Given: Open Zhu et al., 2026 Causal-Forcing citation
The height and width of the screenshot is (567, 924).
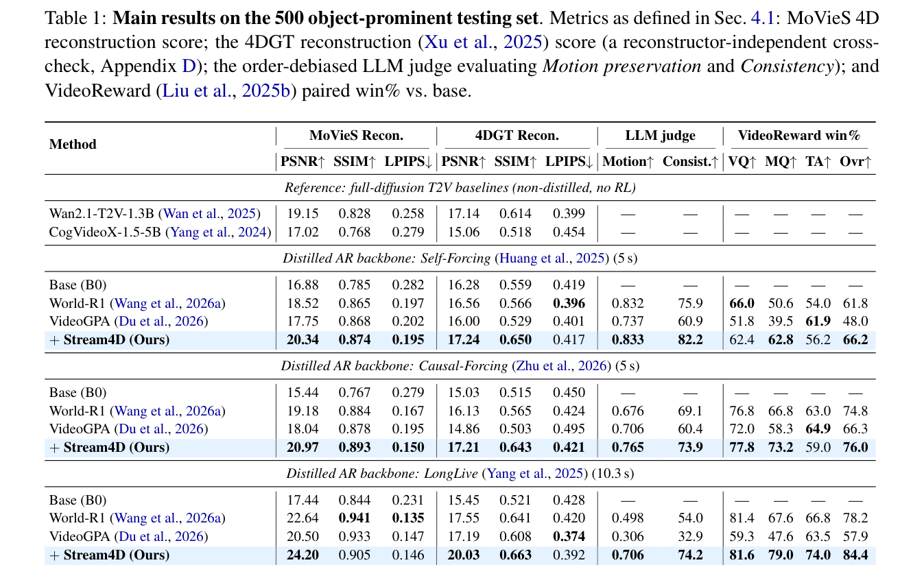Looking at the screenshot, I should click(560, 366).
